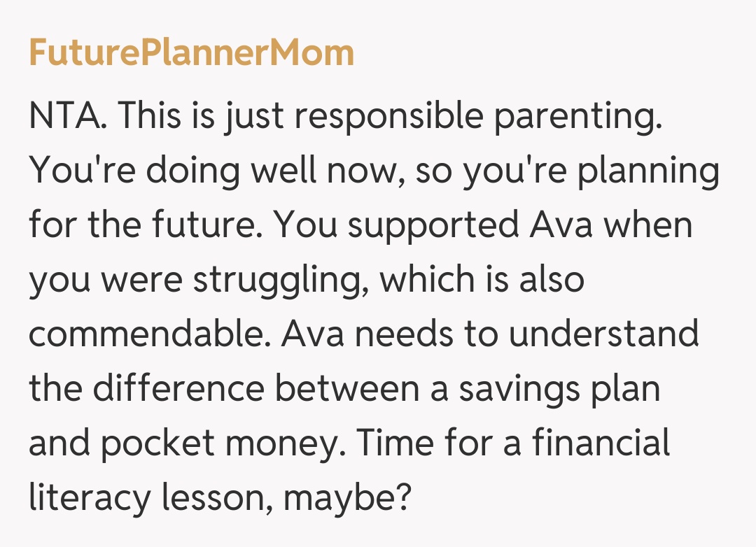
Task: Click the words 'savings plan'
Action: click(x=559, y=389)
